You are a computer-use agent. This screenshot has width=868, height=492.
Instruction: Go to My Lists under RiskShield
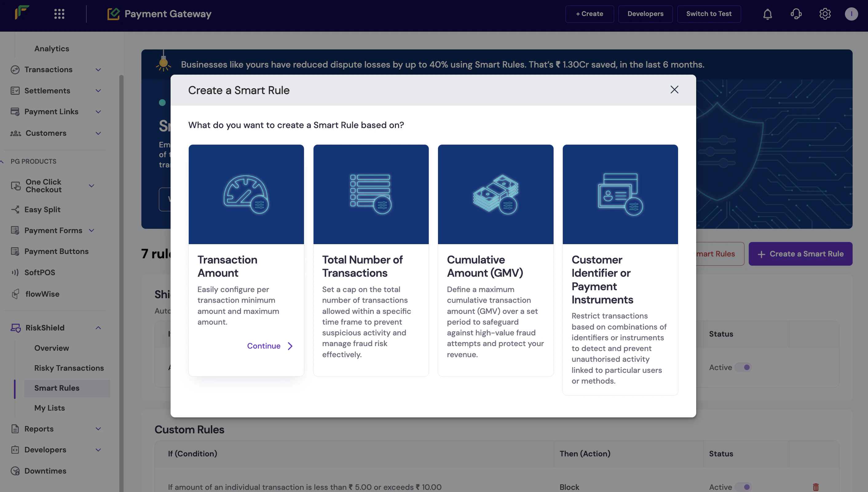coord(49,408)
